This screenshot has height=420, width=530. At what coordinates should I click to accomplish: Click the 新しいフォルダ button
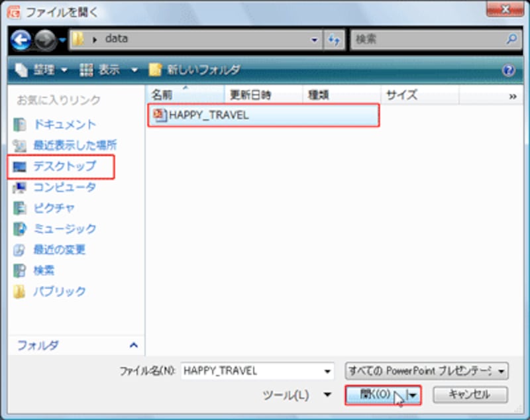point(195,70)
